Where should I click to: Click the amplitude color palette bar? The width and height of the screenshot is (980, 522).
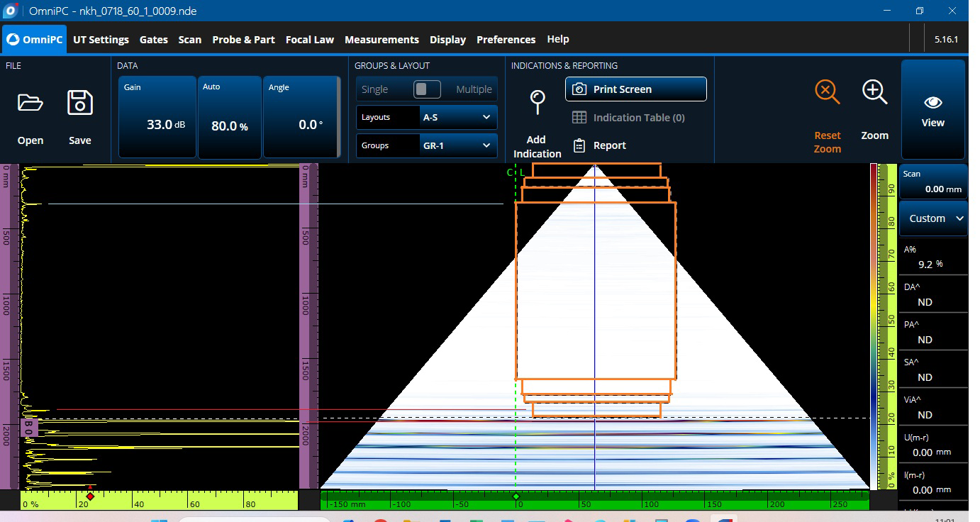tap(873, 326)
